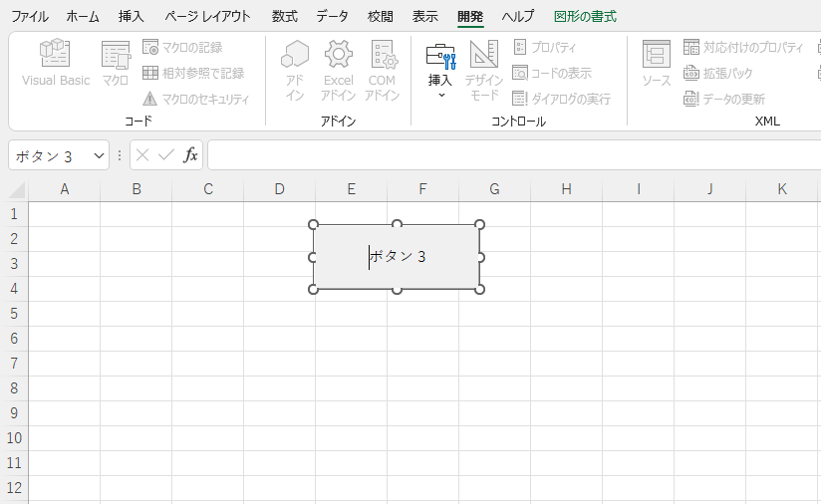
Task: Switch to the データ tab
Action: click(332, 16)
